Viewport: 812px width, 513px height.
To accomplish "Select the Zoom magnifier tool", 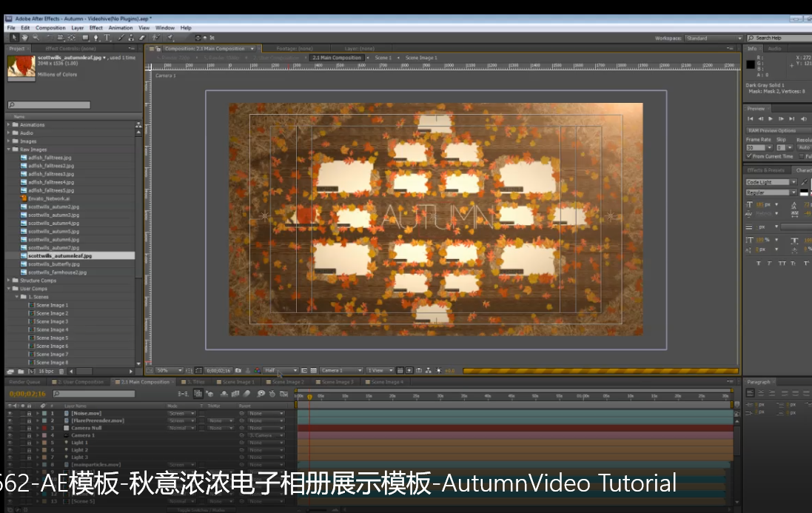I will 36,38.
